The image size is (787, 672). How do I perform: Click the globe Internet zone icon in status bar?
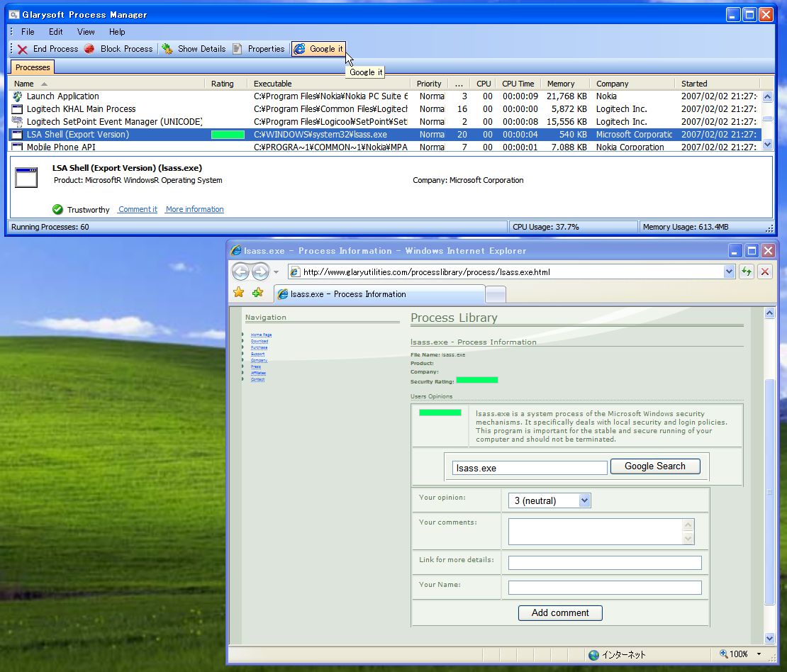point(593,654)
